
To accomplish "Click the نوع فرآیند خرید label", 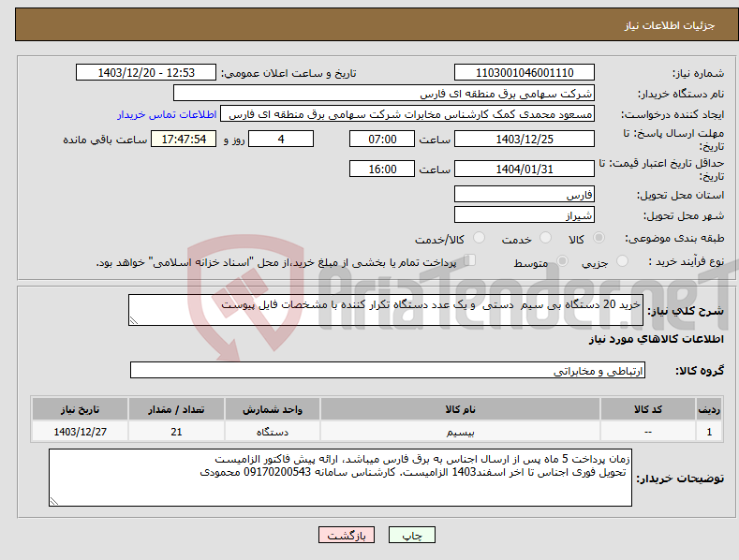I will [687, 261].
